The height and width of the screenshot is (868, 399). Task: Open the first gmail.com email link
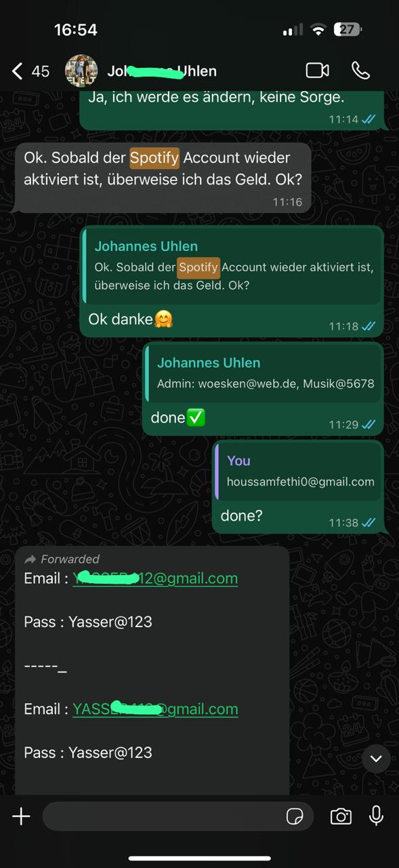[x=155, y=578]
